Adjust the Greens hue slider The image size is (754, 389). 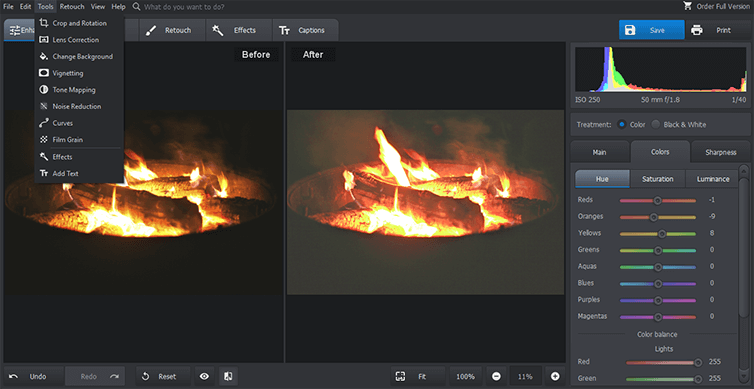[658, 251]
